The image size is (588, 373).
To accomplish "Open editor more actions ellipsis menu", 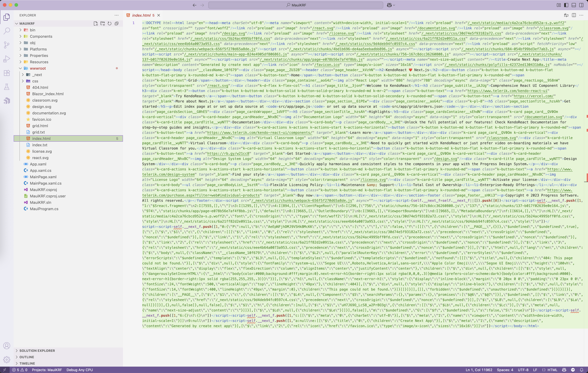I will [x=581, y=15].
